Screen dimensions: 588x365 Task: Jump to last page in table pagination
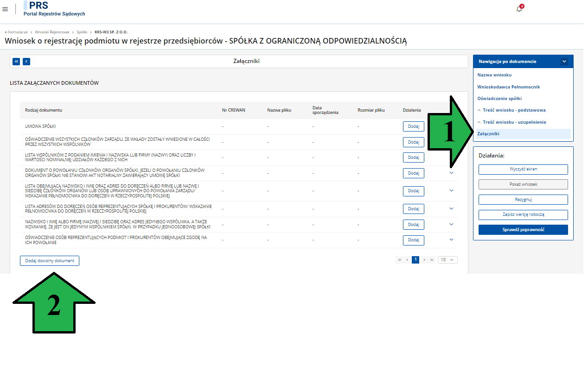click(x=432, y=260)
